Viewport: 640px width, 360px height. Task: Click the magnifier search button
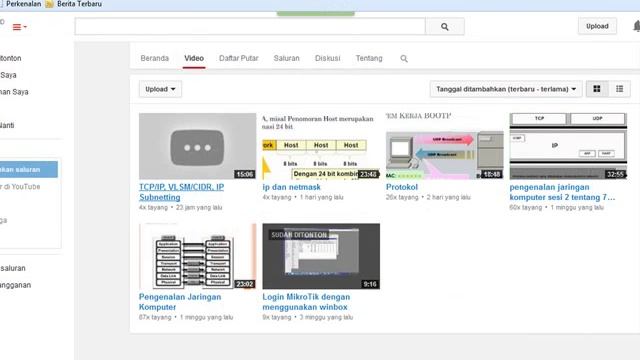[444, 27]
